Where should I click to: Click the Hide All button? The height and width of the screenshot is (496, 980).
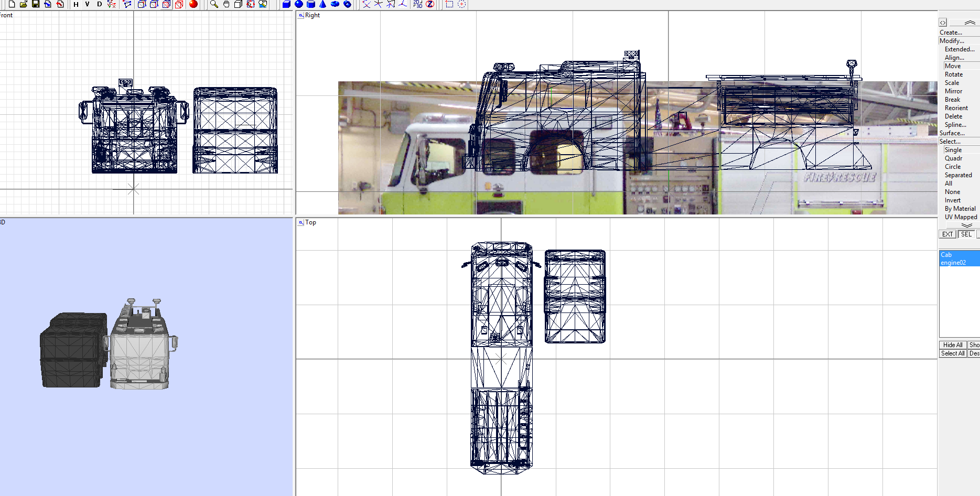[952, 345]
